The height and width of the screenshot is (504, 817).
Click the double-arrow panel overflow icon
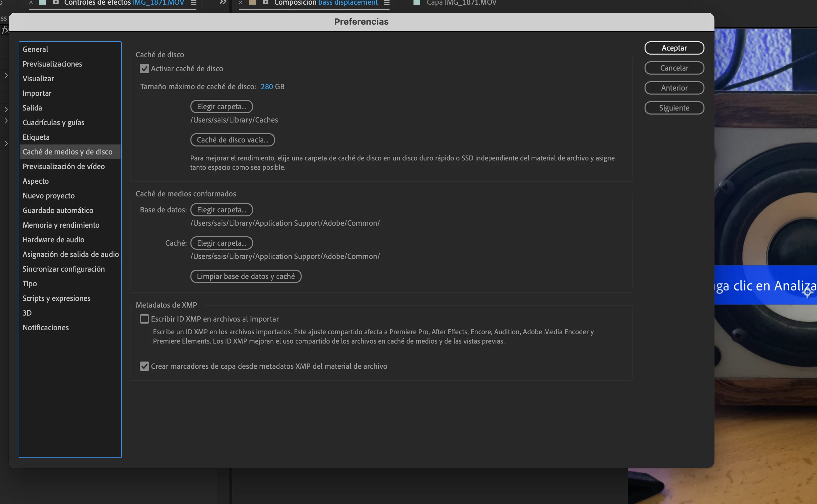click(223, 2)
